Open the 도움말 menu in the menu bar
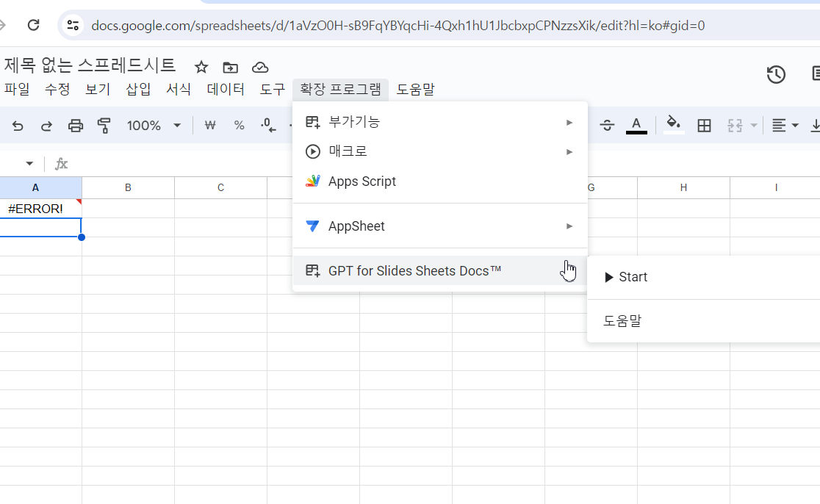Viewport: 820px width, 504px height. click(x=415, y=90)
